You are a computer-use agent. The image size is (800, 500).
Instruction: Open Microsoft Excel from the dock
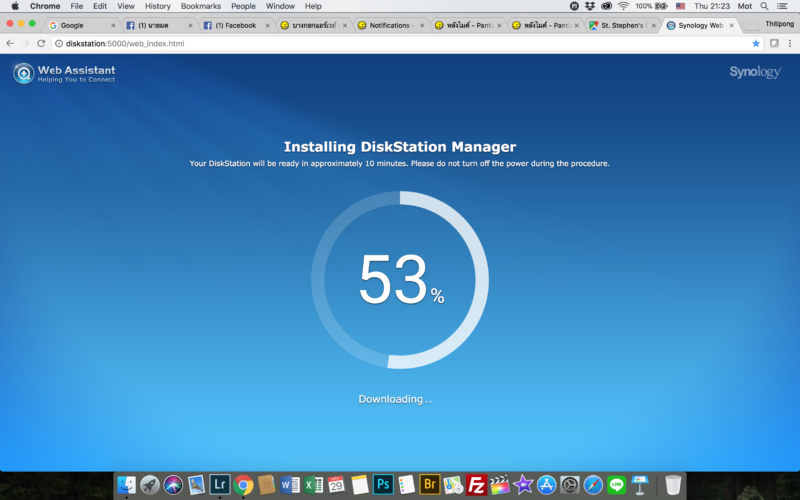(313, 485)
